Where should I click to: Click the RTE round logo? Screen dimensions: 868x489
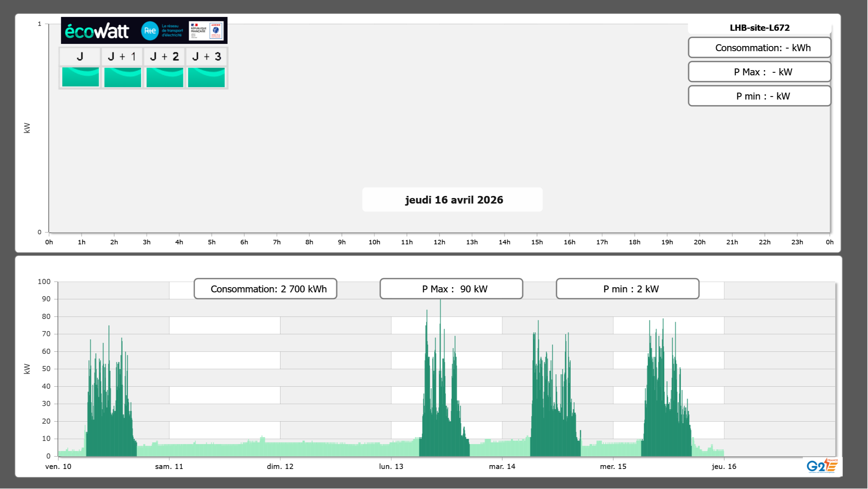150,31
